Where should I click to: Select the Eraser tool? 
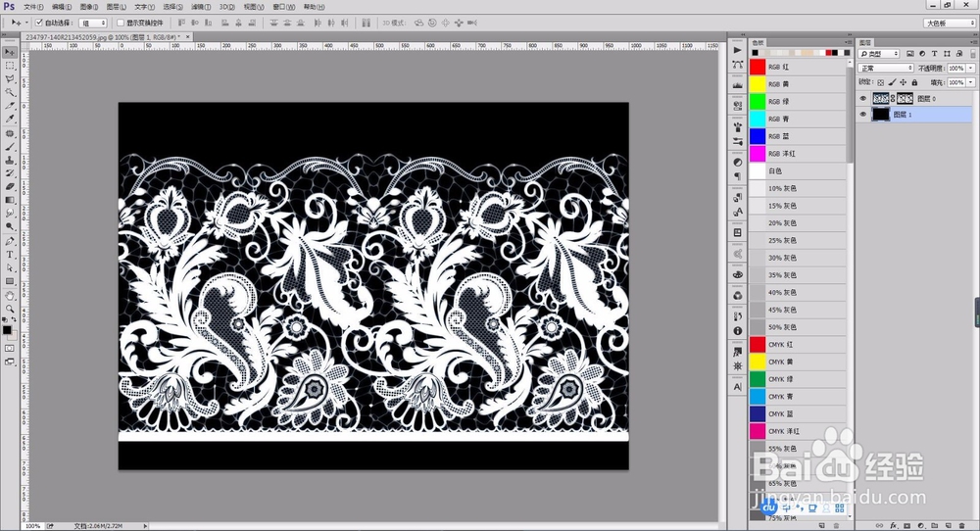coord(10,186)
